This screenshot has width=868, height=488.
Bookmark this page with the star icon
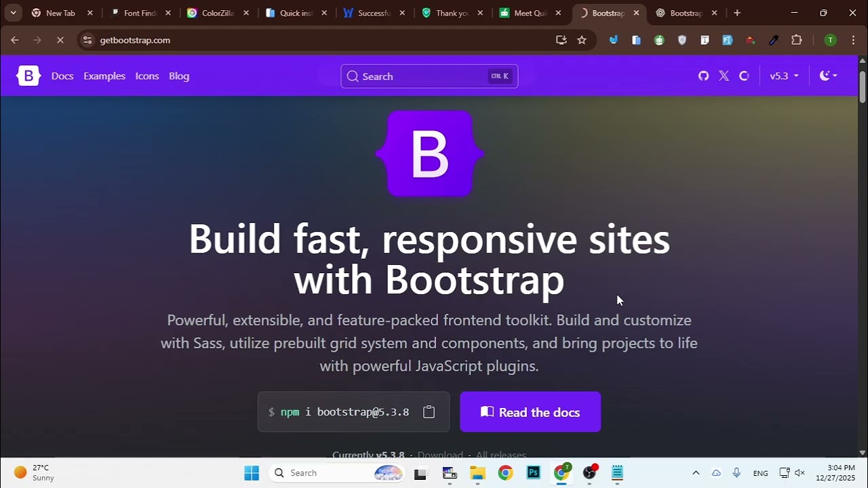pyautogui.click(x=582, y=40)
